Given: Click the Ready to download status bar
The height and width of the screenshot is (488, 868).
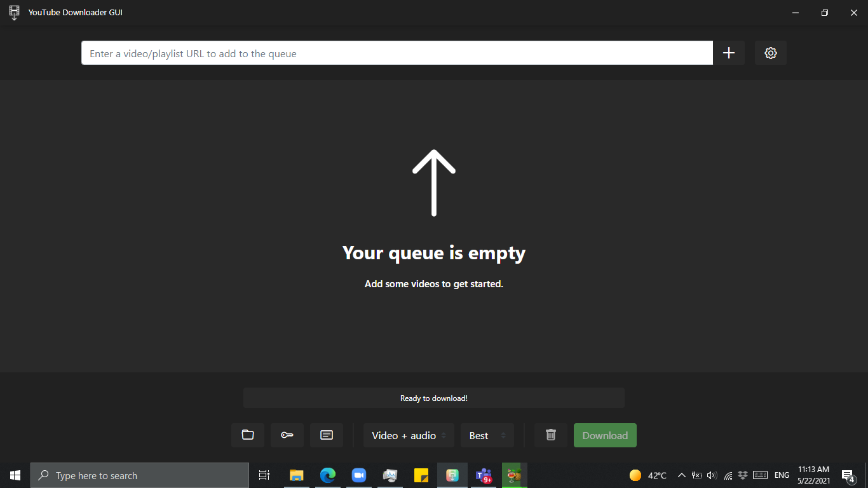Looking at the screenshot, I should pyautogui.click(x=433, y=397).
